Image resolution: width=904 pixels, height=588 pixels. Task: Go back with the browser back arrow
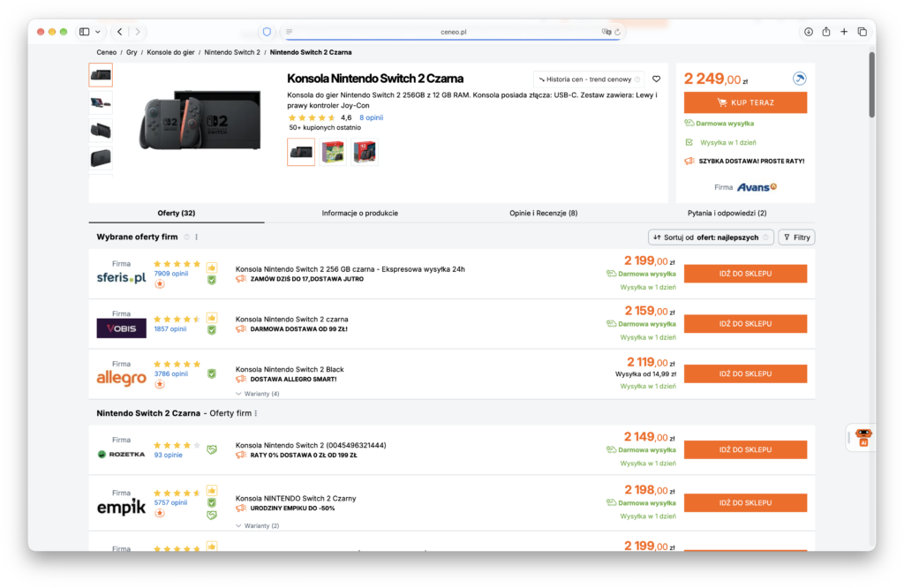point(119,32)
